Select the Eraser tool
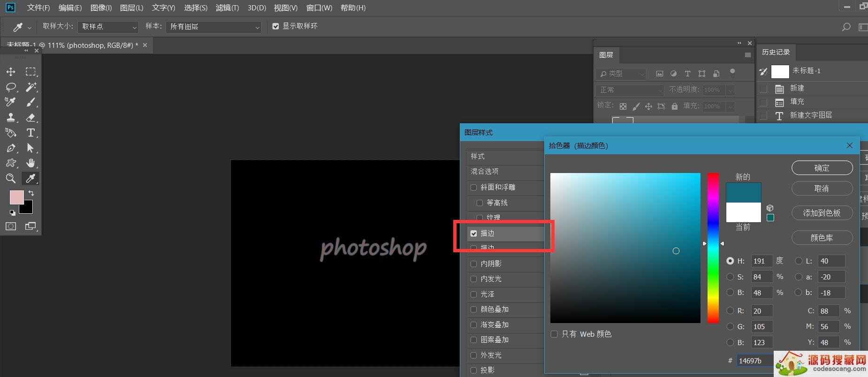Image resolution: width=868 pixels, height=377 pixels. pyautogui.click(x=31, y=117)
